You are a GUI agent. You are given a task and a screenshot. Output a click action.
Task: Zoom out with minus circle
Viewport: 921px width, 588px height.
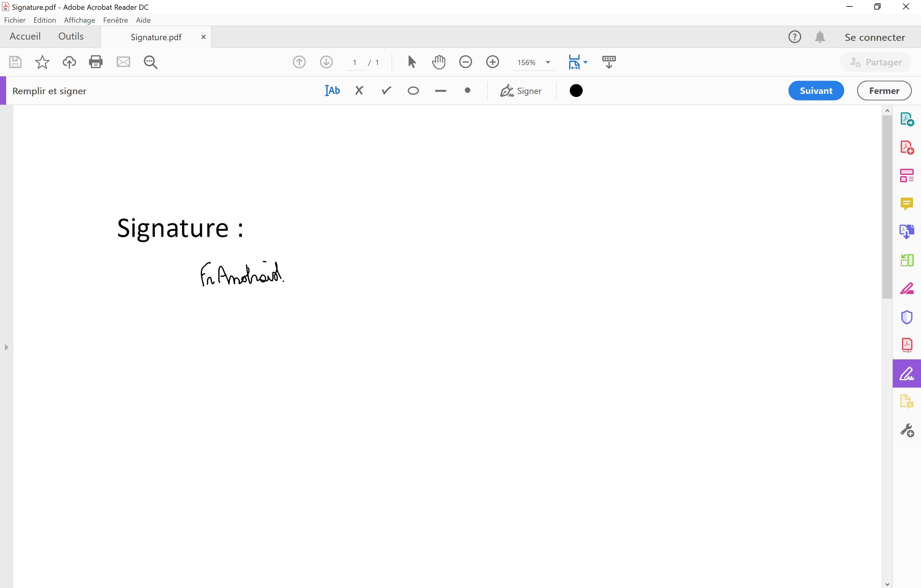coord(465,62)
